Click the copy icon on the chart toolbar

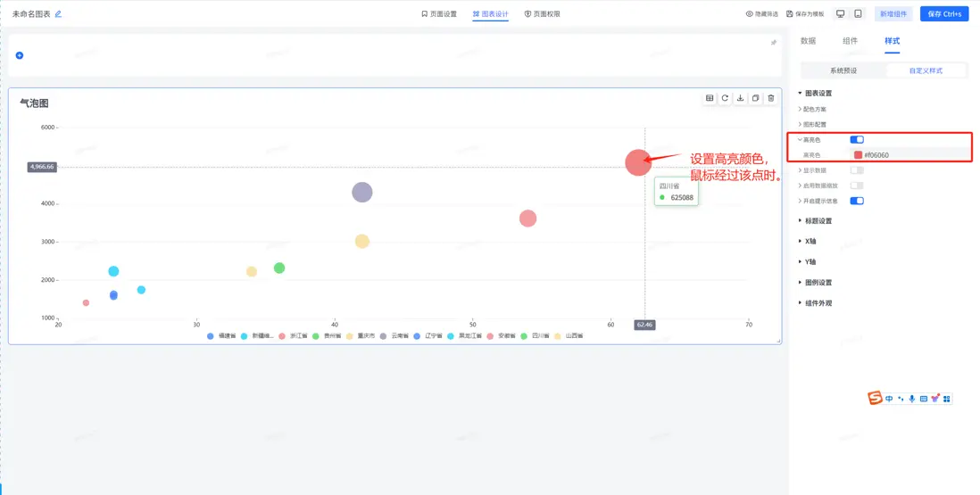point(756,98)
